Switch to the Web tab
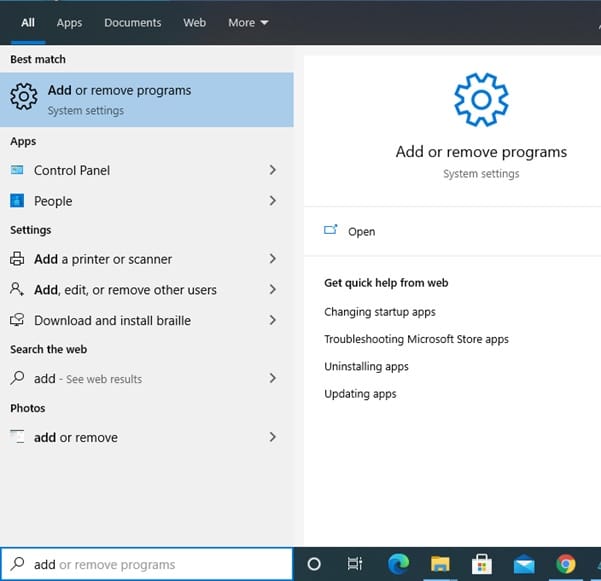The height and width of the screenshot is (581, 601). click(194, 23)
